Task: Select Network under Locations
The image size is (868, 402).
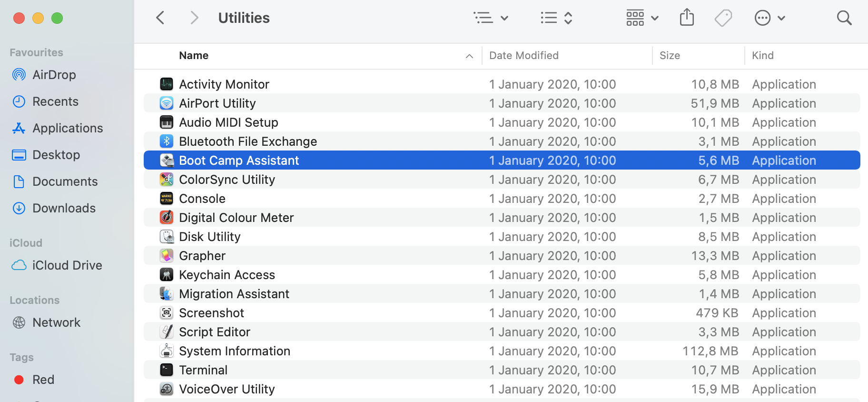Action: pyautogui.click(x=56, y=322)
